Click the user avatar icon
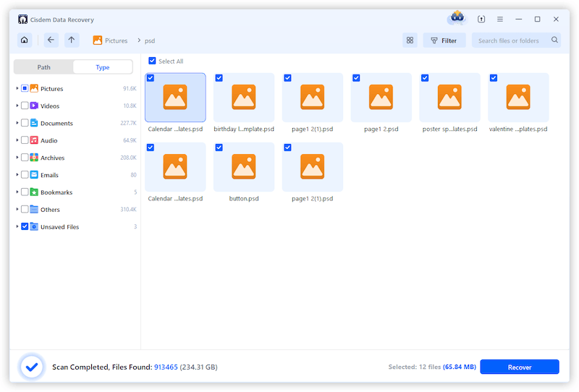This screenshot has width=579, height=392. click(x=457, y=18)
